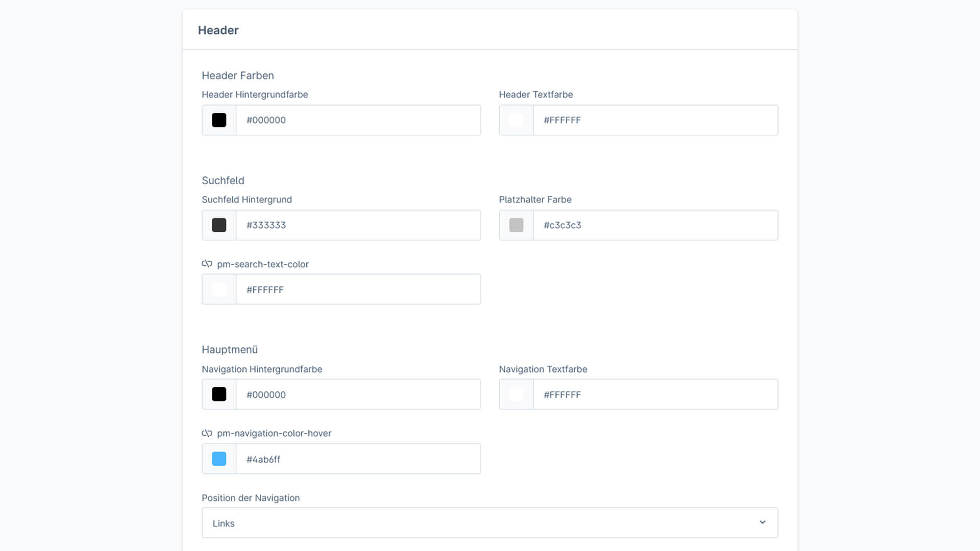Open the Navigation Hintergrundfarbe black swatch
The height and width of the screenshot is (551, 980).
pyautogui.click(x=219, y=394)
